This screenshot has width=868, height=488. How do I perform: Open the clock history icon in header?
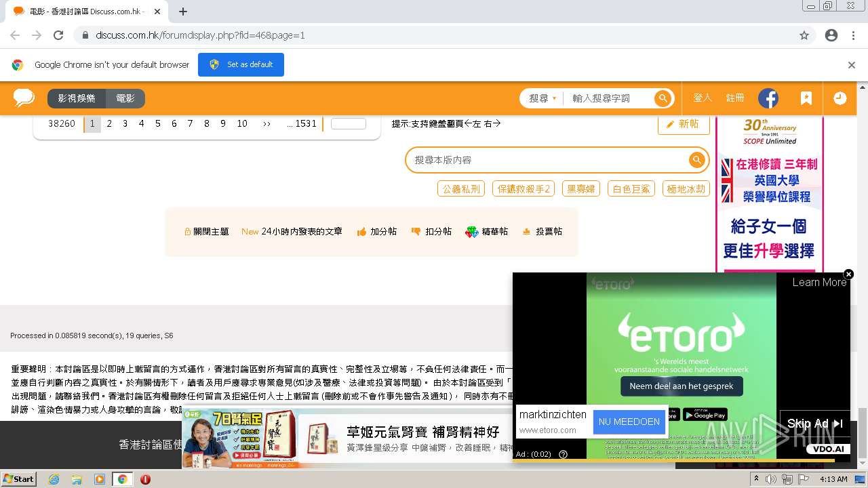[840, 98]
